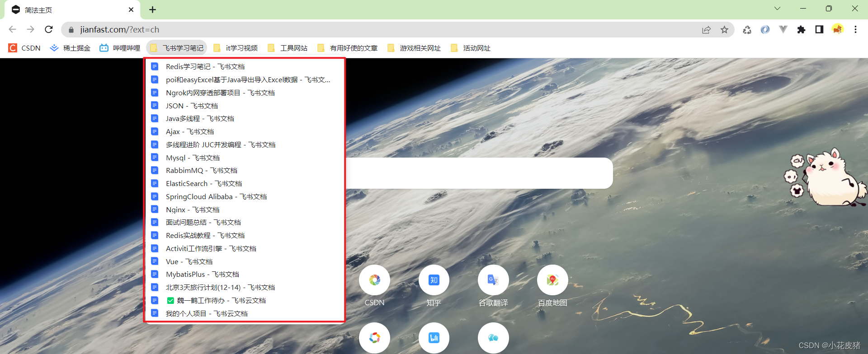
Task: Click the white search box on page
Action: coord(479,173)
